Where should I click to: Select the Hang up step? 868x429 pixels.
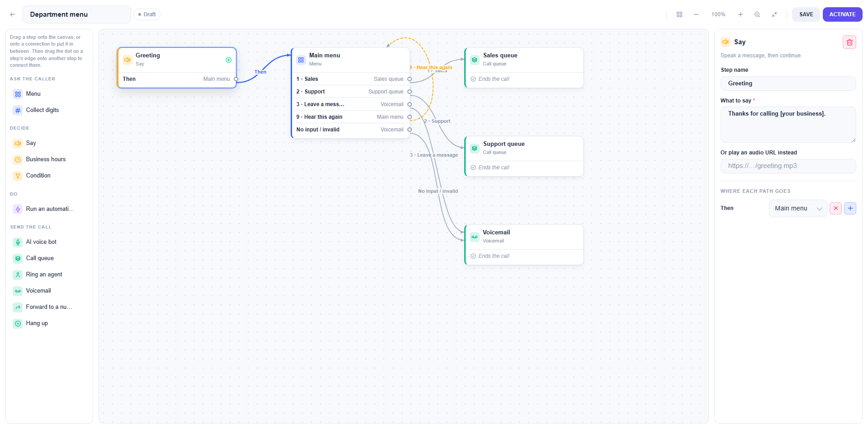(x=49, y=323)
